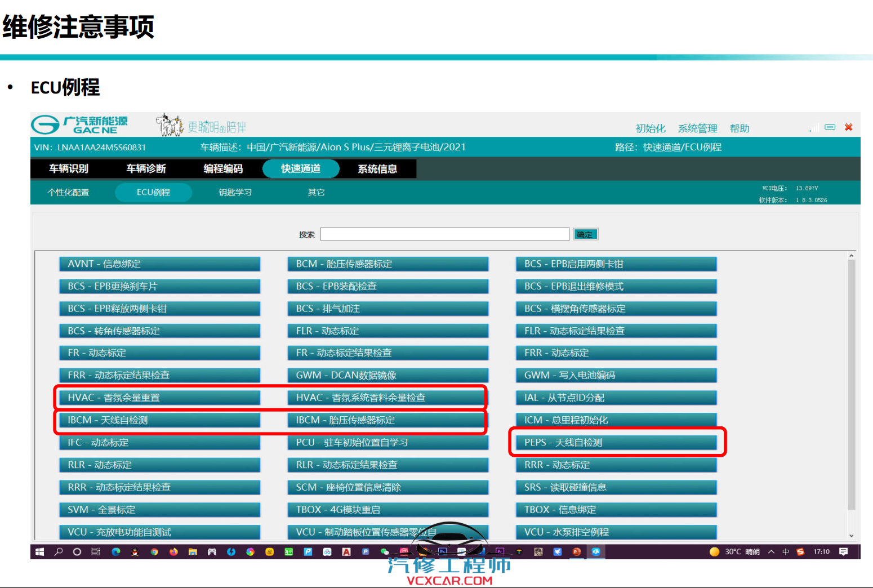Switch to PowerPoint in the taskbar
Screen dimensions: 873x588
point(576,552)
